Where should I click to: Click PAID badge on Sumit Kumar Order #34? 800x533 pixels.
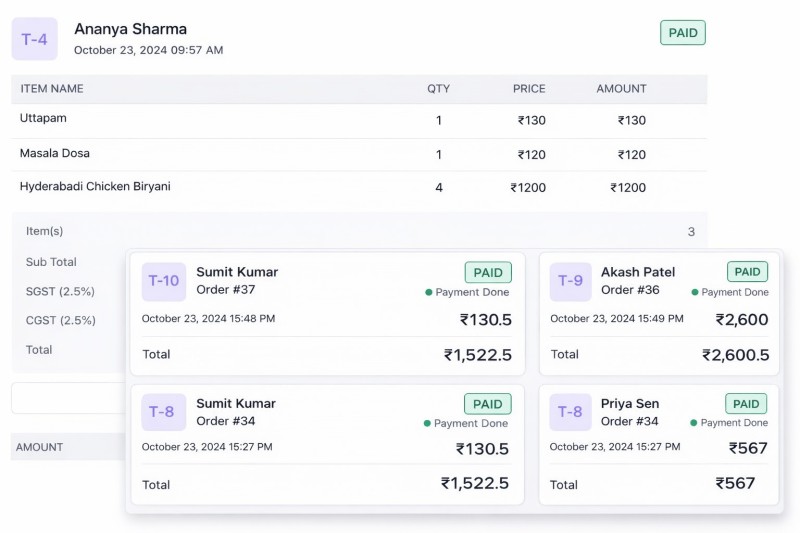[x=488, y=404]
